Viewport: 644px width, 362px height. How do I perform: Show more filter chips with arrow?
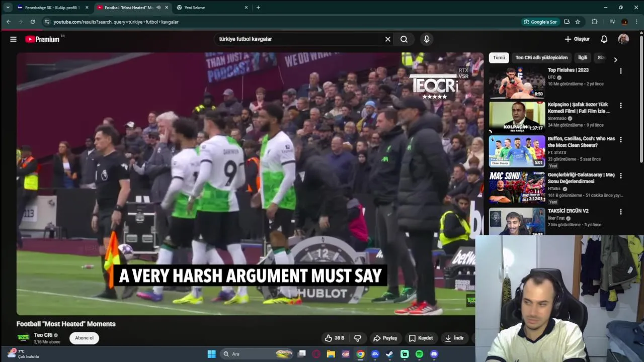tap(615, 59)
